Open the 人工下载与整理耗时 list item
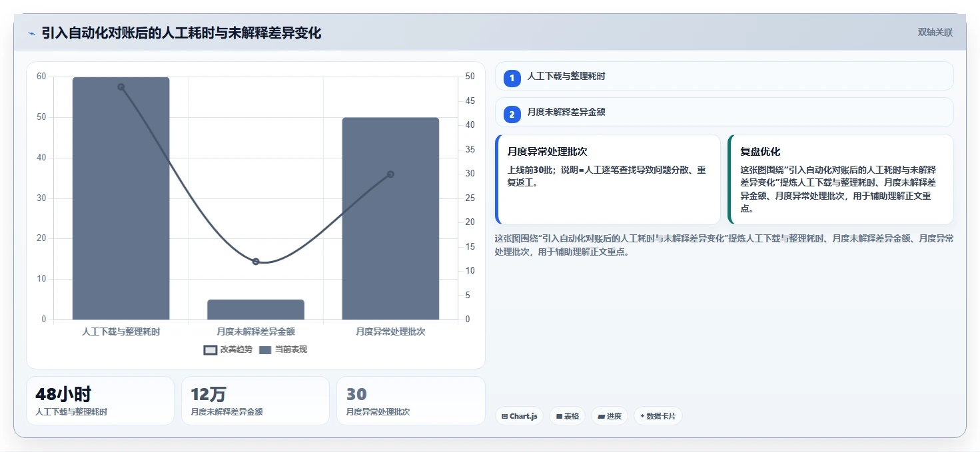This screenshot has width=980, height=452. click(x=724, y=76)
